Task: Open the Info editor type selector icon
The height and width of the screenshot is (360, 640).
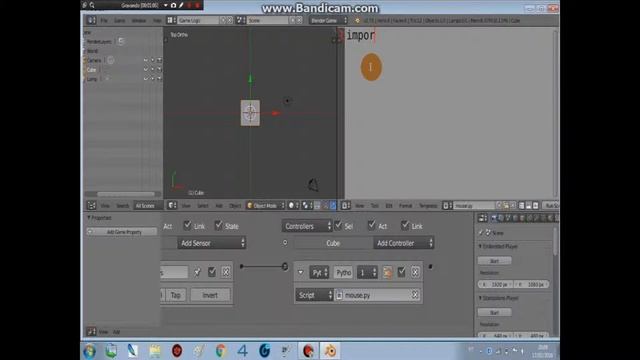Action: coord(91,20)
